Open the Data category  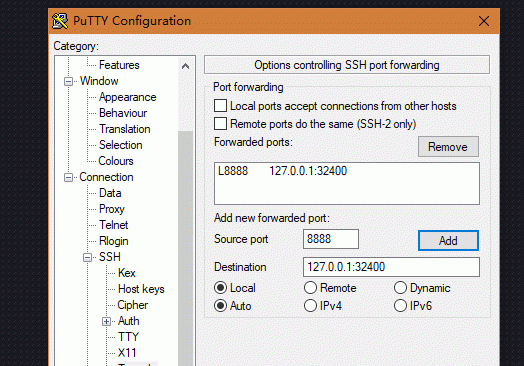pos(110,193)
